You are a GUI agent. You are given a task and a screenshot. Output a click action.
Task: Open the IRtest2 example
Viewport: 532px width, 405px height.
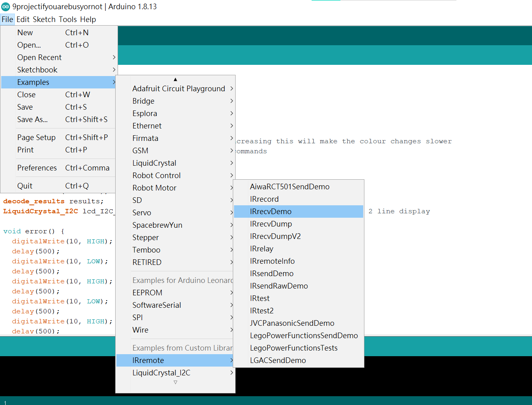tap(298, 311)
